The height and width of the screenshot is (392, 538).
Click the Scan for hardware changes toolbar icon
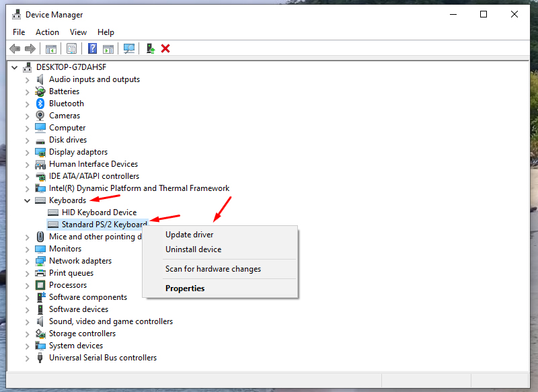[x=128, y=48]
